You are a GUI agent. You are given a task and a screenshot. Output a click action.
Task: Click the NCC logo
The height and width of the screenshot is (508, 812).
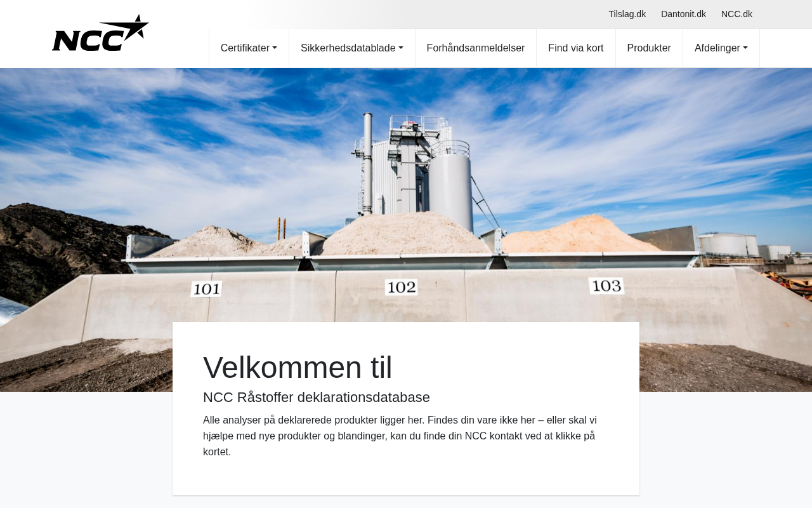coord(100,33)
